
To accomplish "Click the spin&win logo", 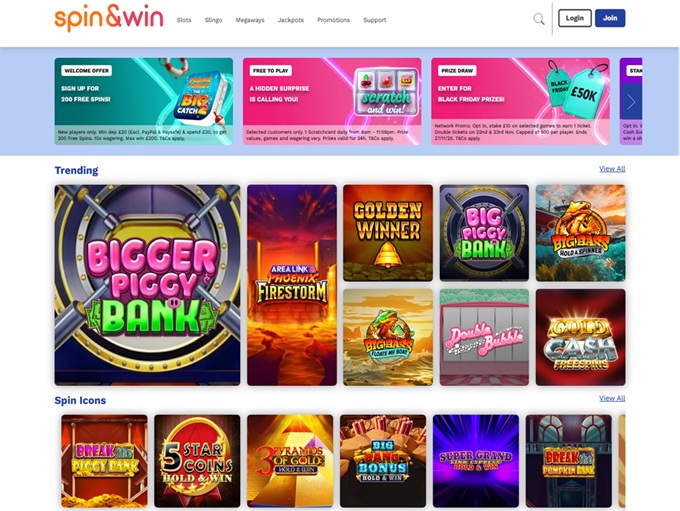I will pos(109,18).
